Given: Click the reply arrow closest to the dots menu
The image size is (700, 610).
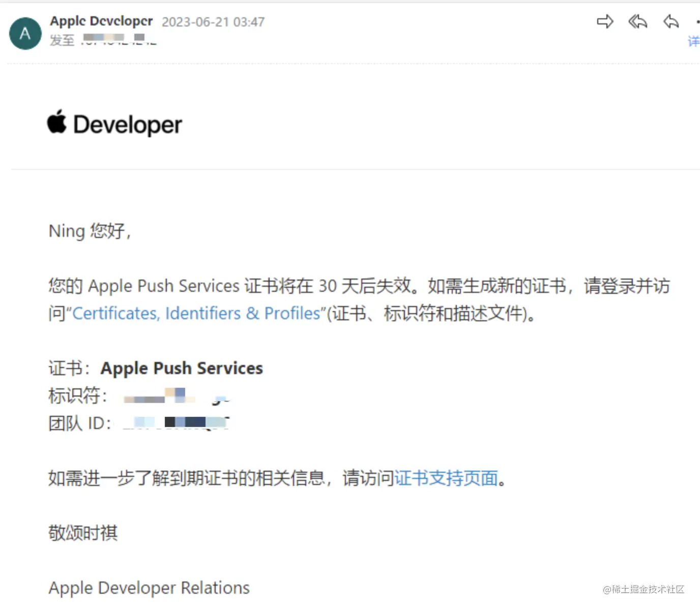Looking at the screenshot, I should [x=670, y=22].
